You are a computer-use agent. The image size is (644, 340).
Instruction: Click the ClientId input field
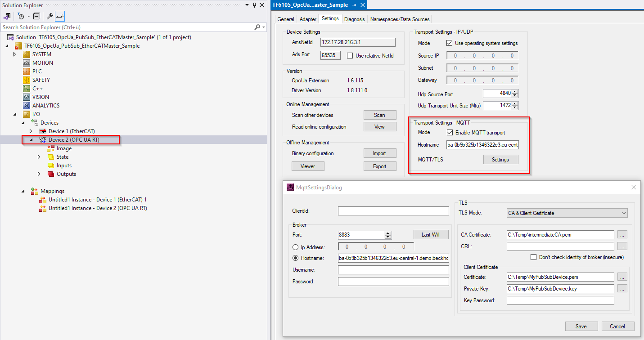[x=393, y=211]
